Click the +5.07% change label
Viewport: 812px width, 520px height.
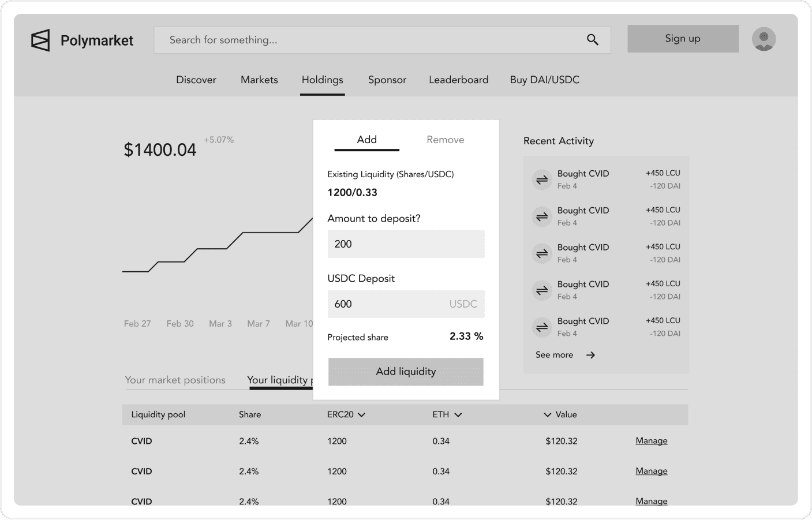(219, 140)
